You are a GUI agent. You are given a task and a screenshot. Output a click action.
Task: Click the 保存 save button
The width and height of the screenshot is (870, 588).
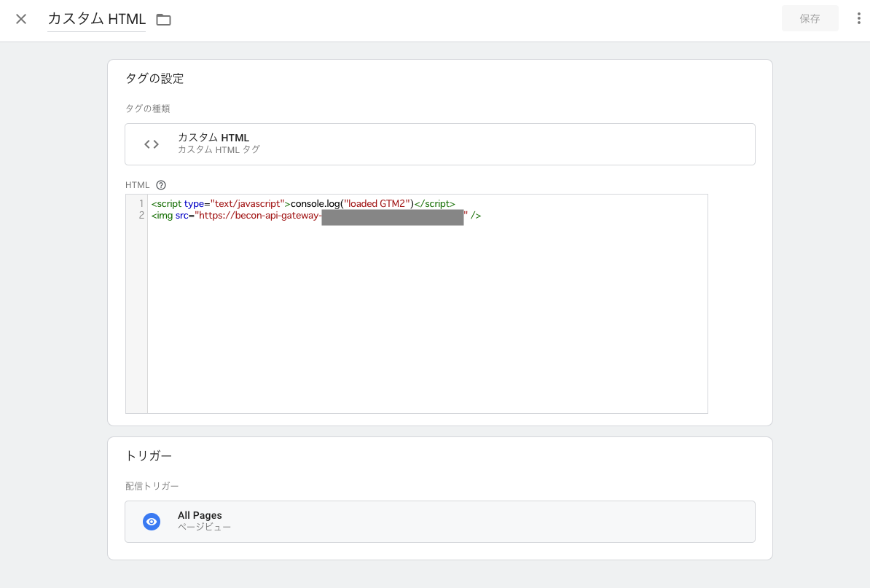coord(810,19)
